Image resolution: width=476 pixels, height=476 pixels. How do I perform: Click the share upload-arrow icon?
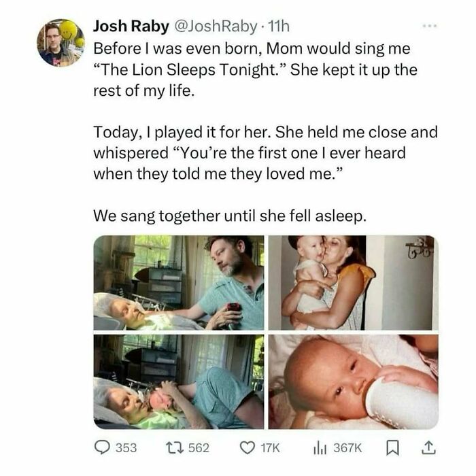429,447
